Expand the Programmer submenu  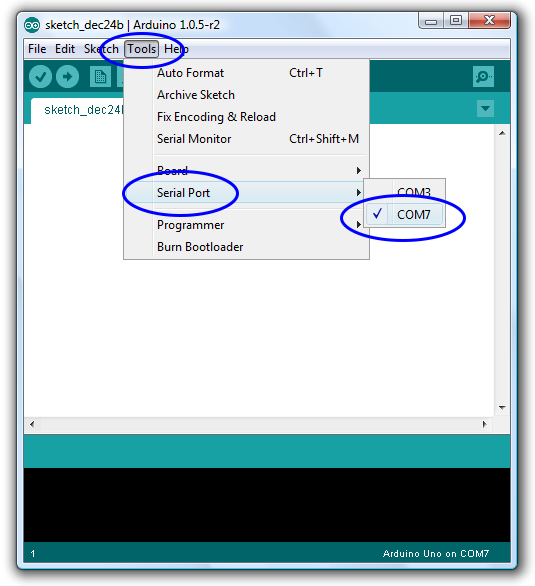(247, 225)
